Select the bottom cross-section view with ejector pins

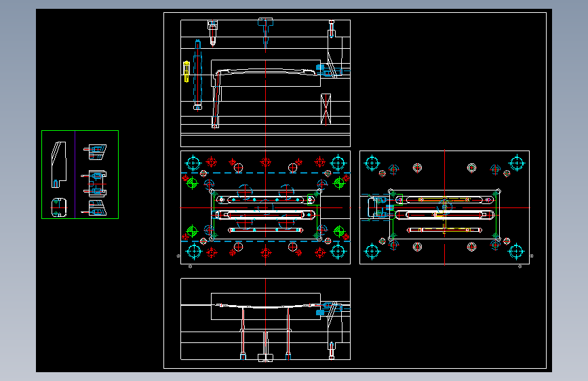pyautogui.click(x=265, y=319)
